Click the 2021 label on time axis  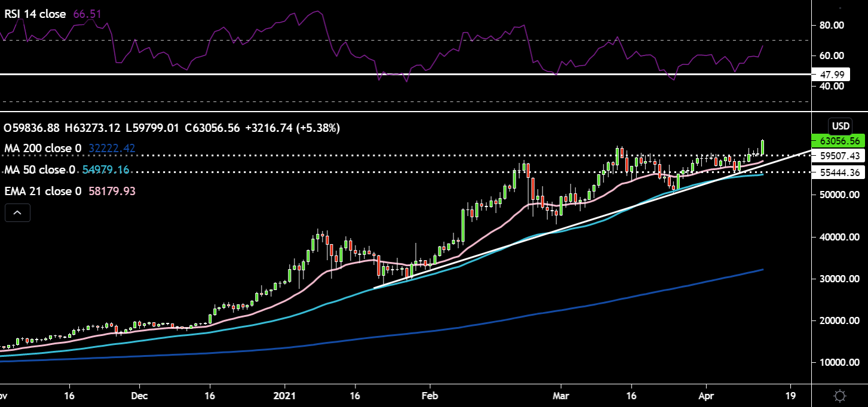click(285, 396)
